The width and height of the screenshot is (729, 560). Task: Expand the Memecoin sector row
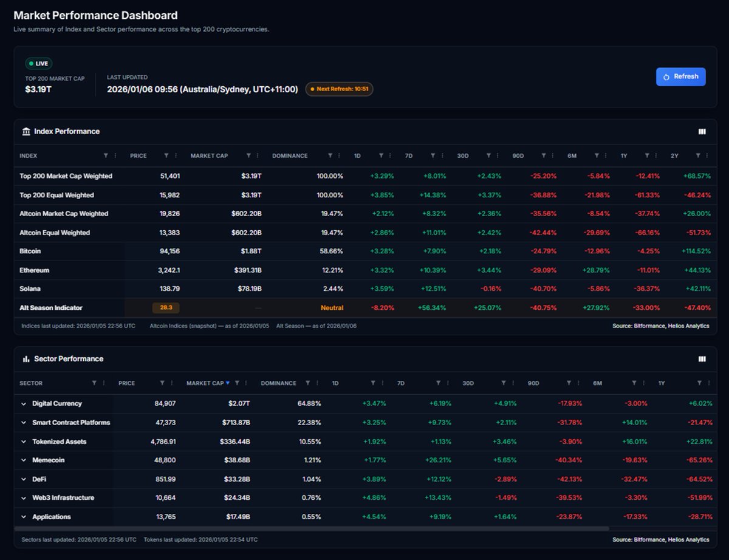tap(24, 460)
